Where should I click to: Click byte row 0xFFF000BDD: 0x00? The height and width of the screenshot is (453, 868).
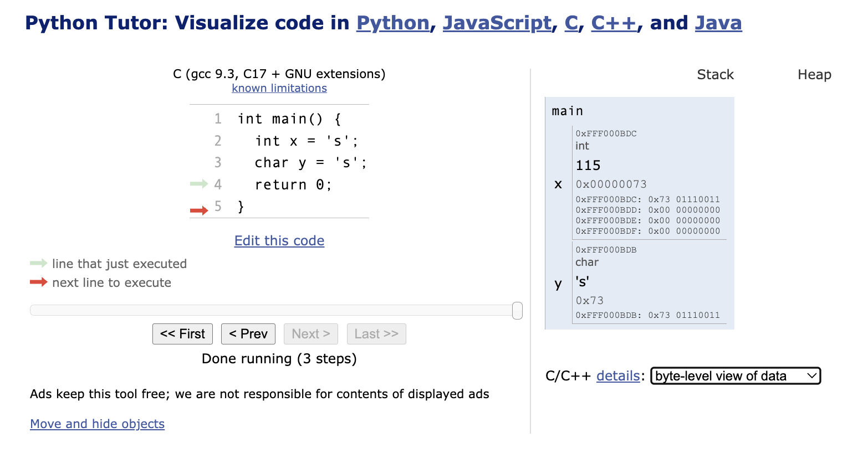coord(648,210)
